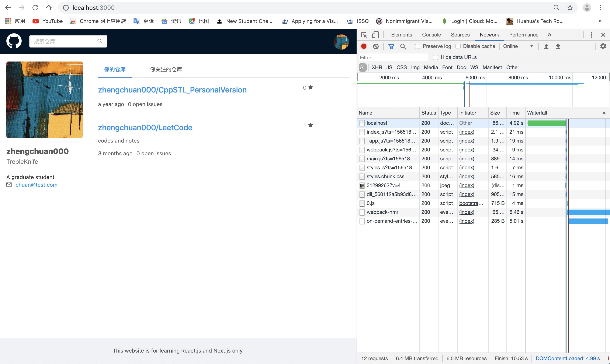Viewport: 610px width, 364px height.
Task: Go to the browser home page icon
Action: point(49,8)
